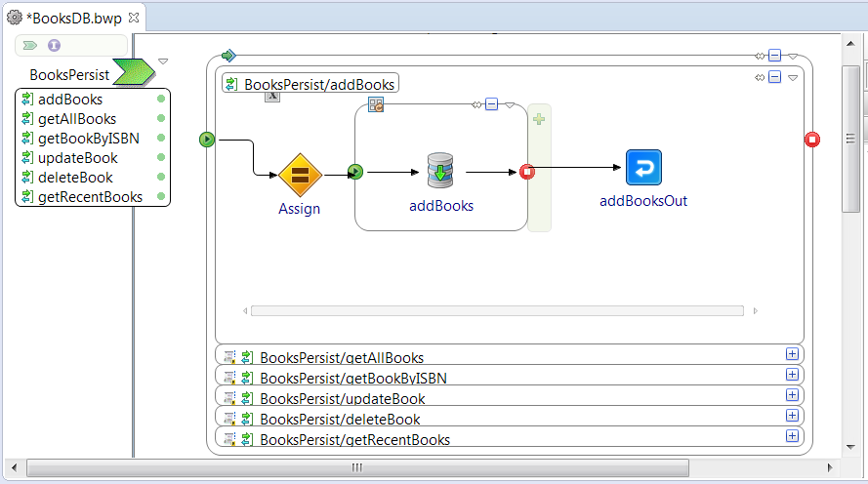The image size is (868, 484).
Task: Select the addBooks JDBC database activity
Action: pos(440,171)
